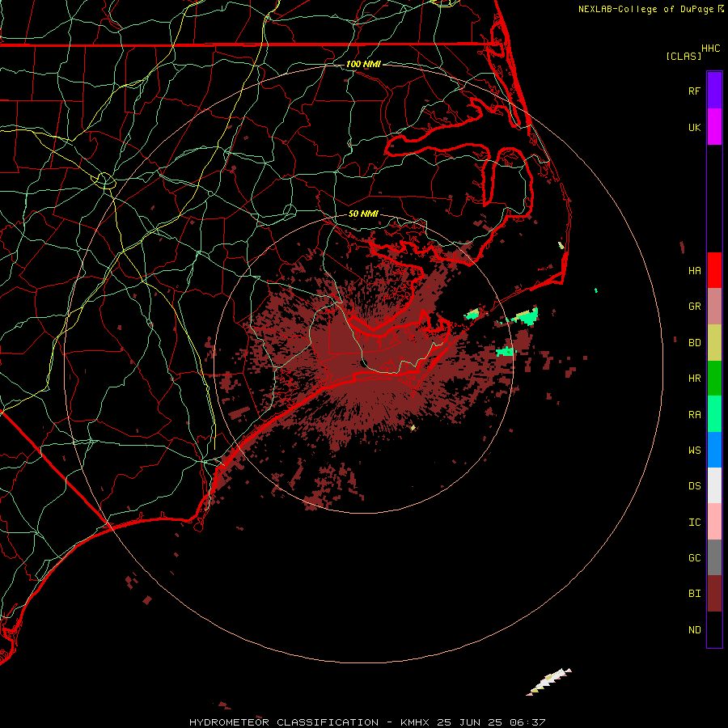Click the [CLAS] units label
Screen dimensions: 728x728
[684, 56]
